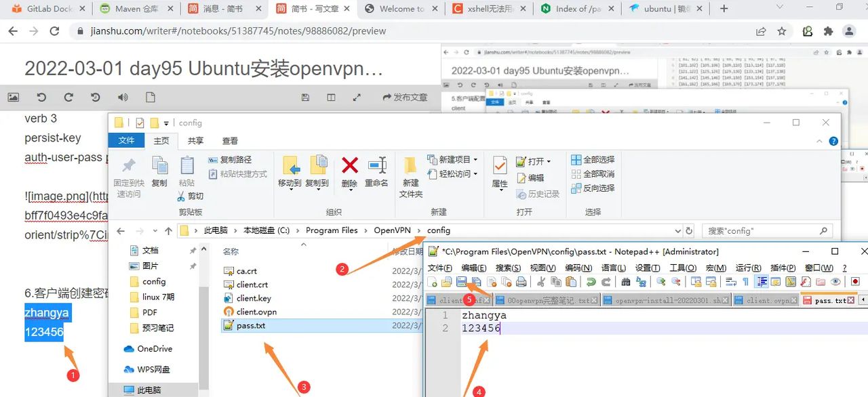Open the 查看 ribbon tab in Explorer
This screenshot has width=868, height=397.
229,140
